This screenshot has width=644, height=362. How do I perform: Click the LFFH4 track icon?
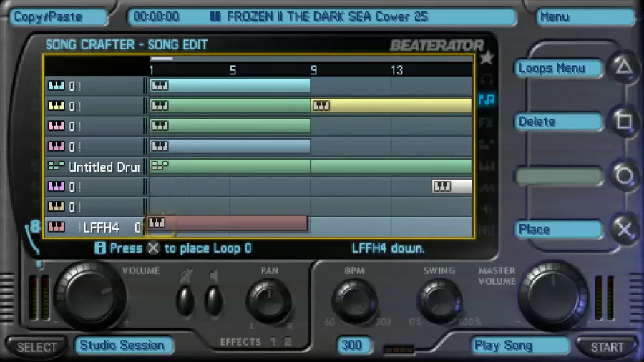tap(57, 227)
